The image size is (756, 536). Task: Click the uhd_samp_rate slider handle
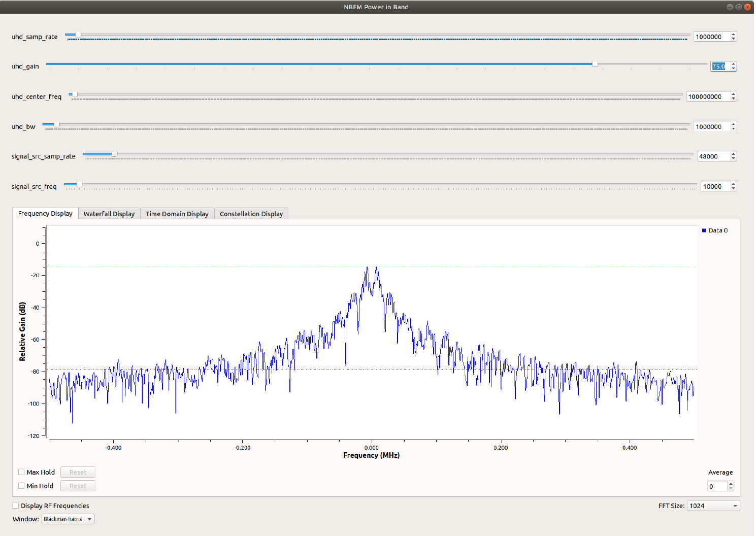pyautogui.click(x=78, y=35)
